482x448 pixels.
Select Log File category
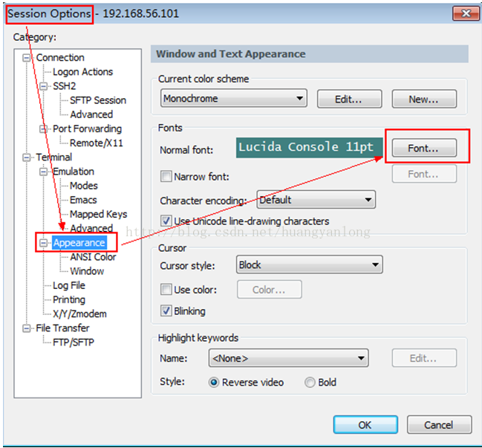(69, 285)
